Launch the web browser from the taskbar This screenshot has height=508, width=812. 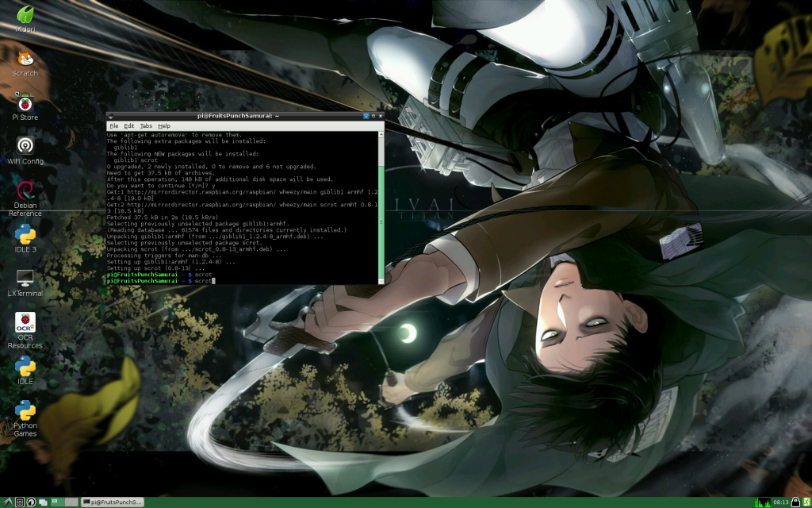(x=31, y=502)
